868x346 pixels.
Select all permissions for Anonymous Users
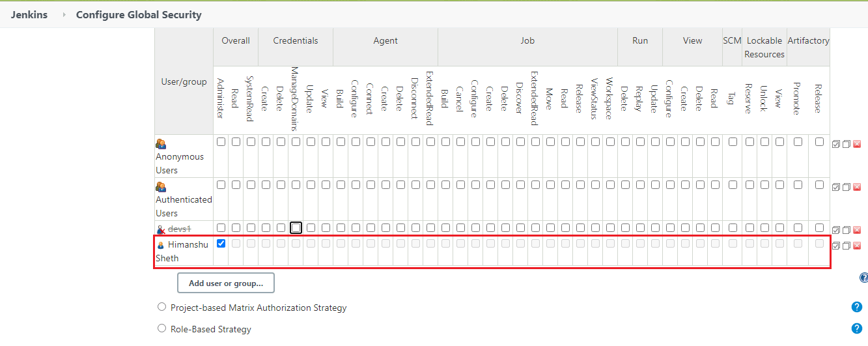(x=836, y=144)
